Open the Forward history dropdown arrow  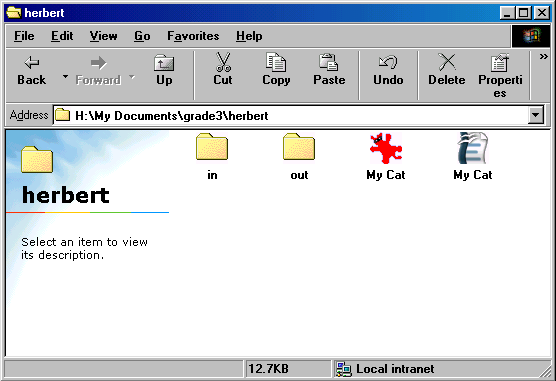click(132, 76)
